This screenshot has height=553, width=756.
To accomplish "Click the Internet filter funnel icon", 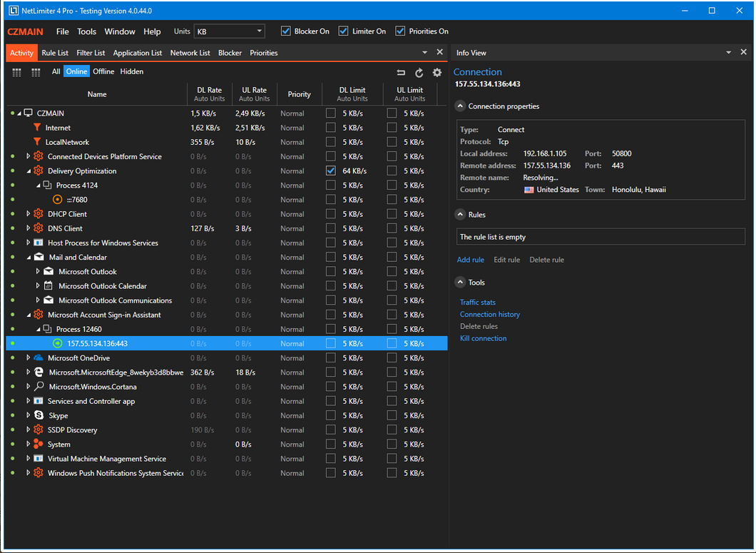I will pos(37,128).
